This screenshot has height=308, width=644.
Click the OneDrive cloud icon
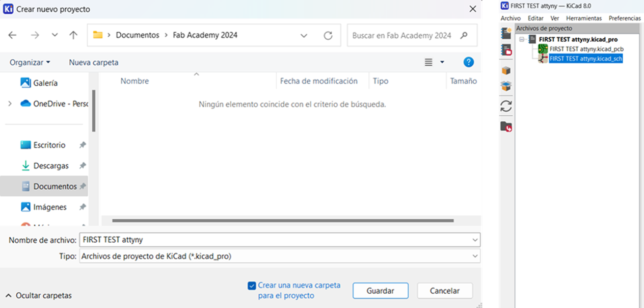click(x=25, y=104)
